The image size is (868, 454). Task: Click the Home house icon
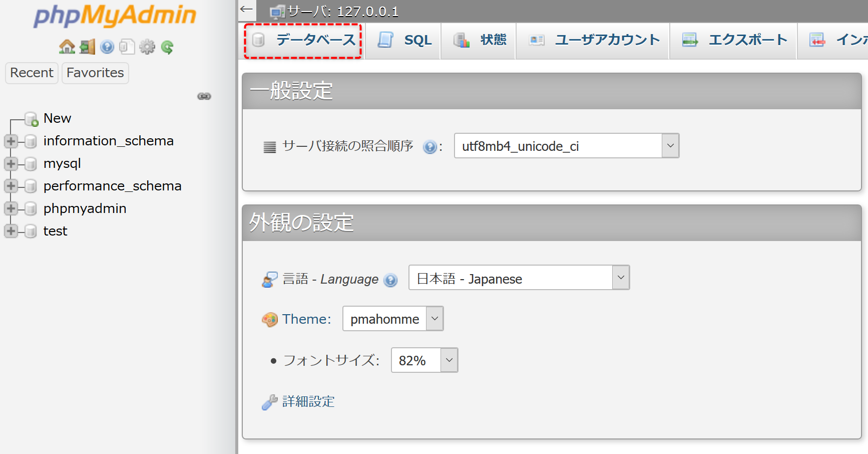(67, 47)
